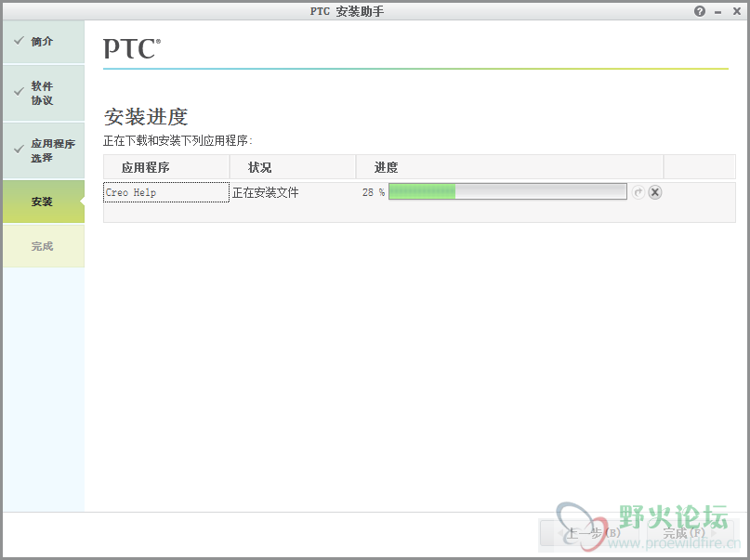The image size is (750, 560).
Task: Click the 正在安装文件 status text
Action: coord(266,192)
